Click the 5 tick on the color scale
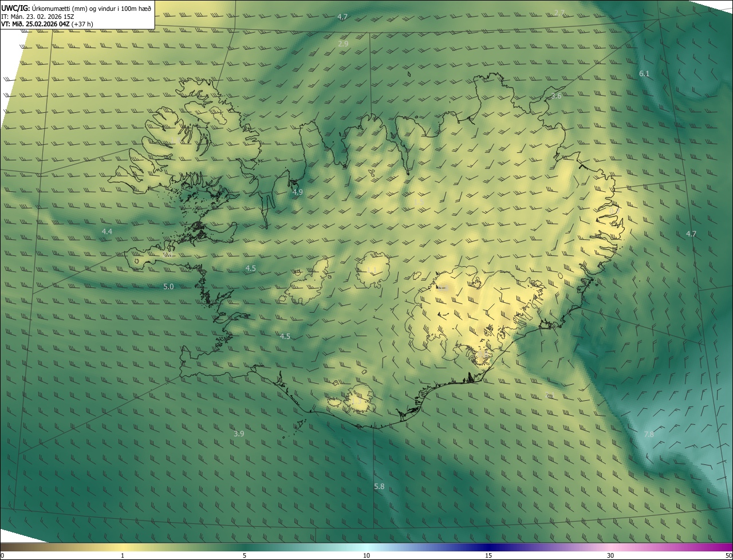The image size is (733, 560). pos(245,555)
